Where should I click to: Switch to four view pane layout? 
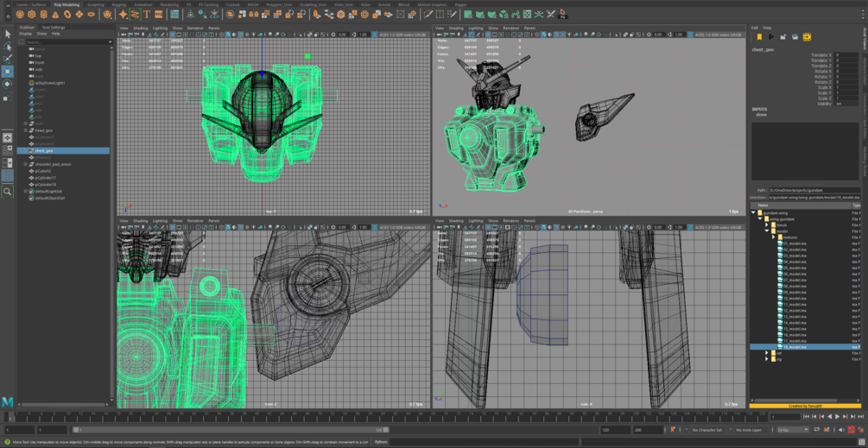(x=7, y=150)
